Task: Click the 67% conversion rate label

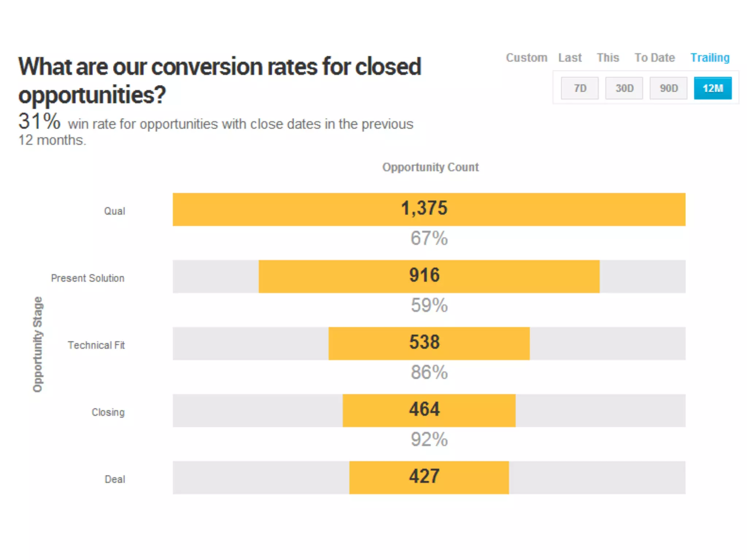Action: coord(429,238)
